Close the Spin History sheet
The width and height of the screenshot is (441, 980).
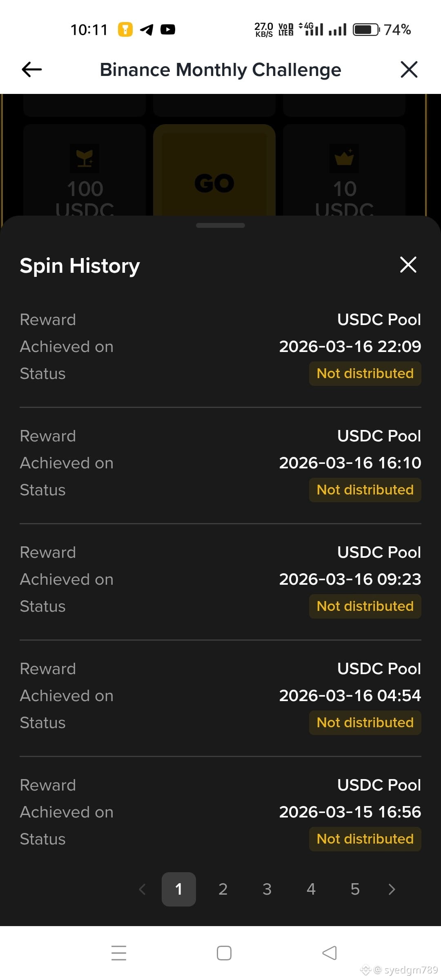[x=408, y=265]
